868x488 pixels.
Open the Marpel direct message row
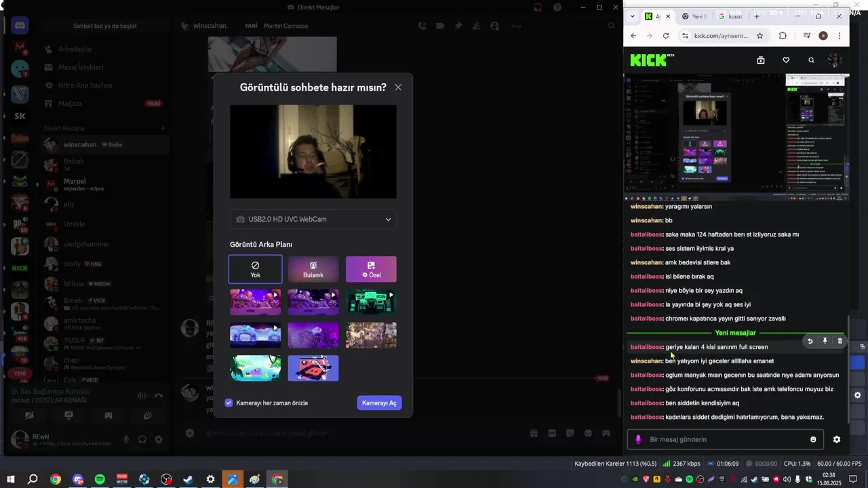pyautogui.click(x=104, y=184)
